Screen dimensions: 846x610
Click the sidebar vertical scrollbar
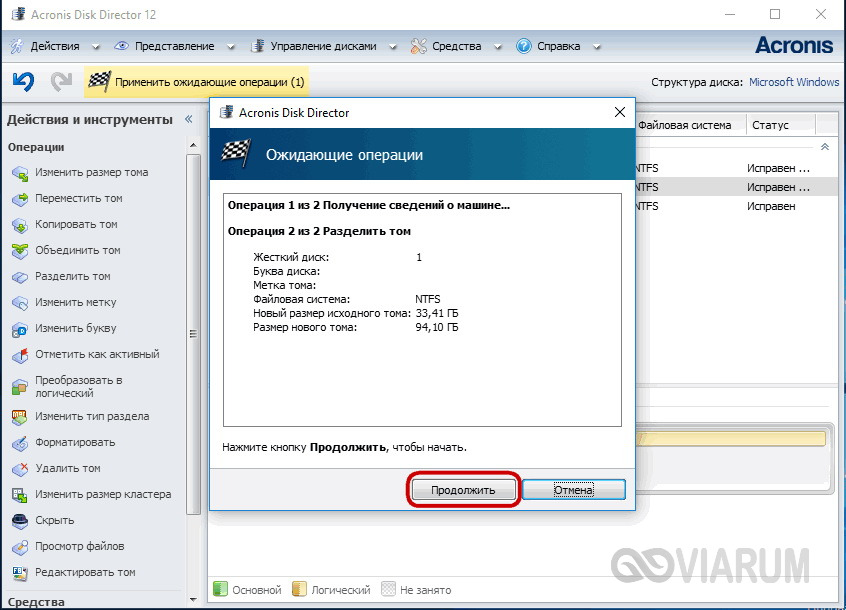coord(193,334)
